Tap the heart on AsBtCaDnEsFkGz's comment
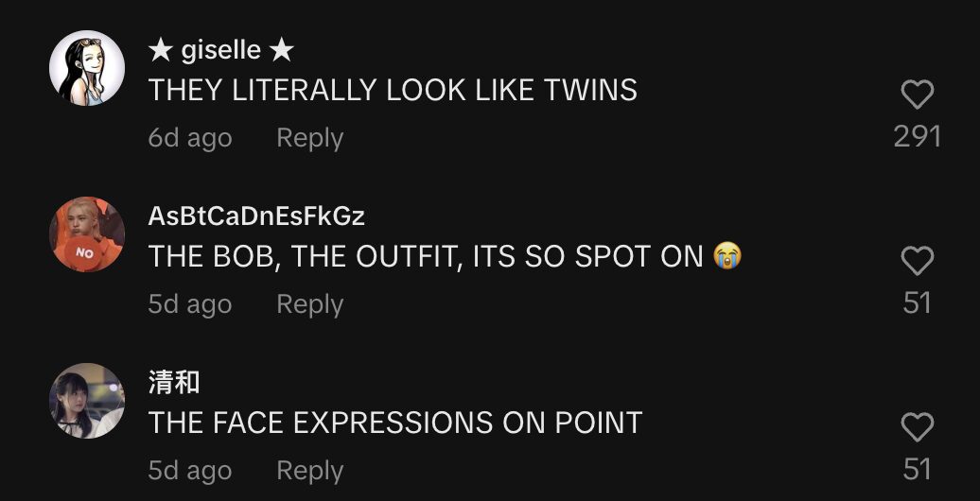980x501 pixels. 917,261
